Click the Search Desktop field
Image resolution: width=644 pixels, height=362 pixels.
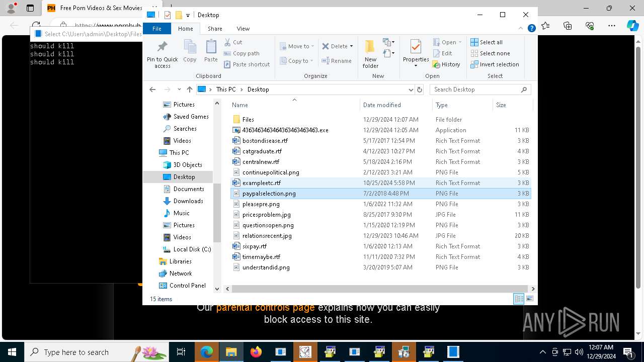(x=480, y=89)
